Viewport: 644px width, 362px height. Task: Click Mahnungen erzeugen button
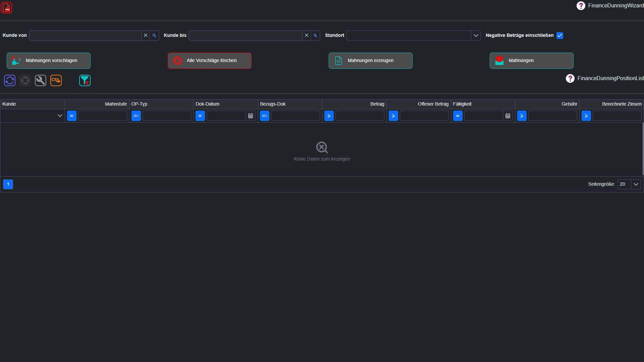click(371, 61)
